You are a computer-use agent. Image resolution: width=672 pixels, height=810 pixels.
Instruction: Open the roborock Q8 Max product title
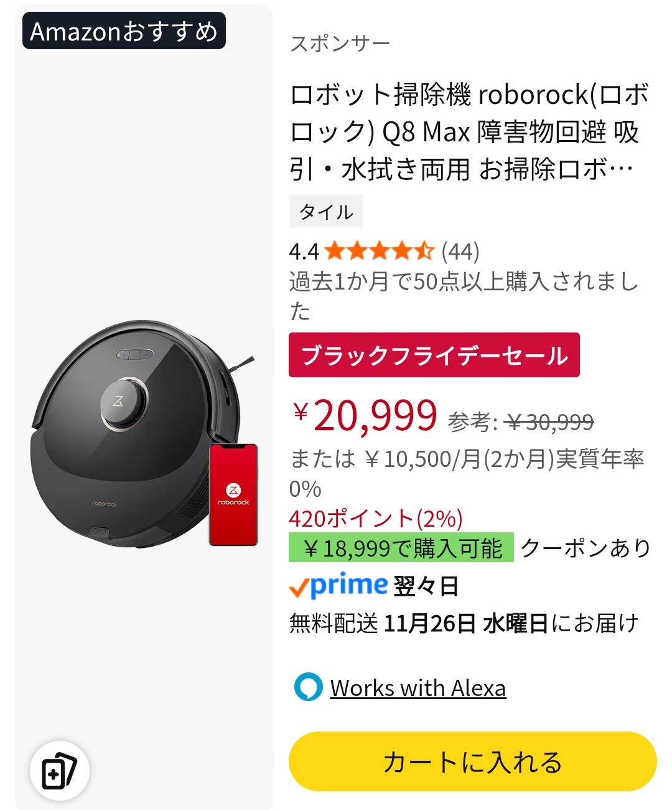tap(469, 131)
